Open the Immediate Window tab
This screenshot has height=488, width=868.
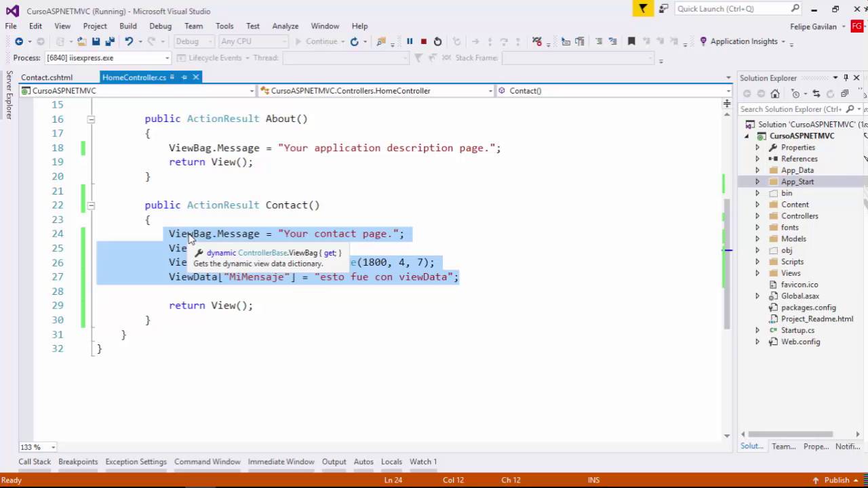[x=281, y=462]
